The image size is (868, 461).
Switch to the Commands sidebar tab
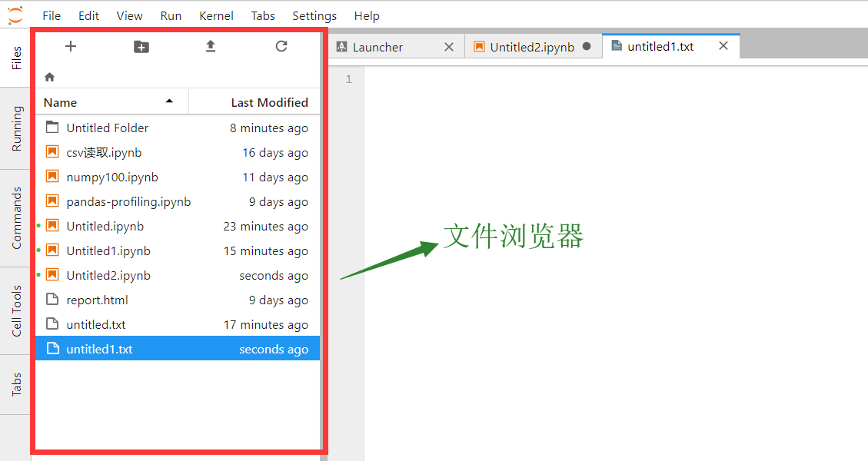pyautogui.click(x=15, y=218)
